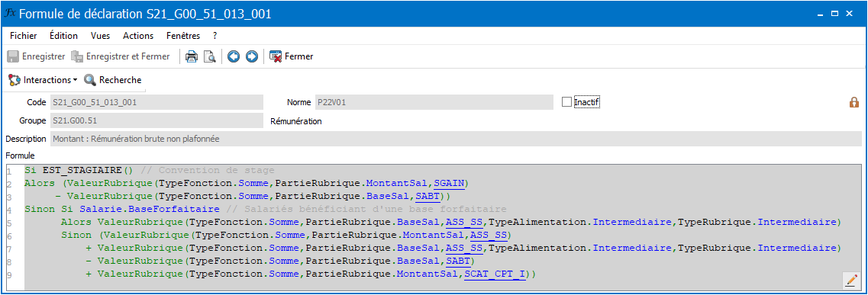Click the window title bar Fx icon

click(9, 13)
